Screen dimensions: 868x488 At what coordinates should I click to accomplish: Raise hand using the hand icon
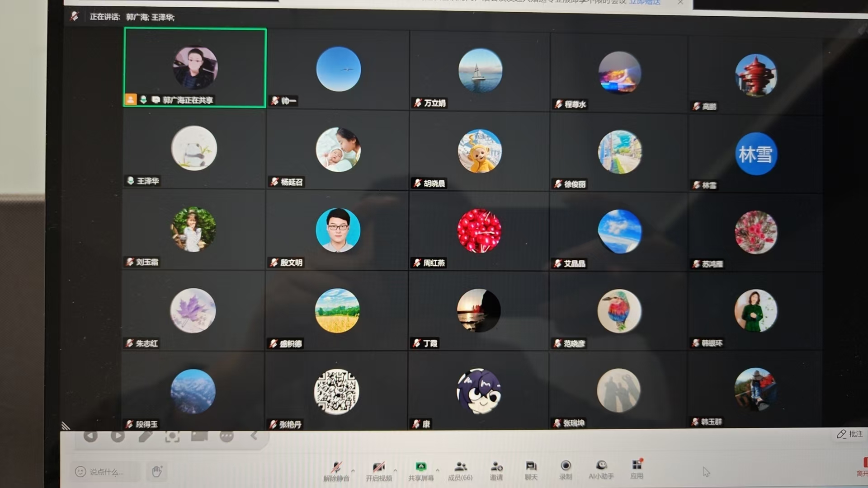tap(157, 471)
